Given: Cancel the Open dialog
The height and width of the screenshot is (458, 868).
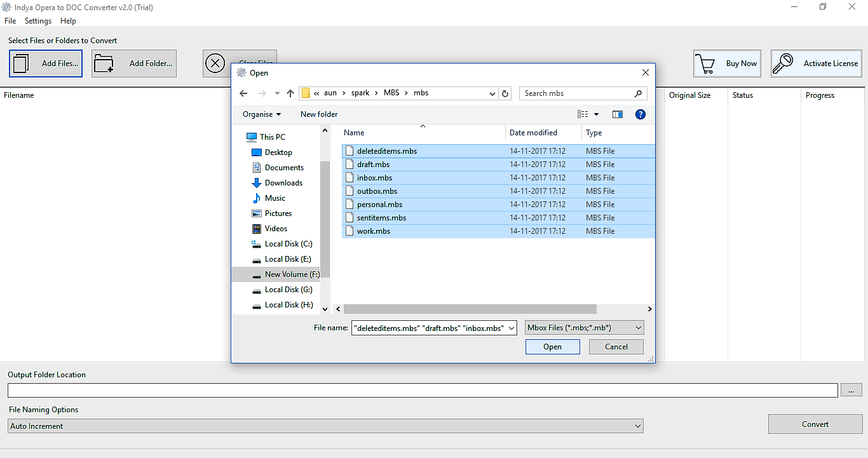Looking at the screenshot, I should 616,347.
